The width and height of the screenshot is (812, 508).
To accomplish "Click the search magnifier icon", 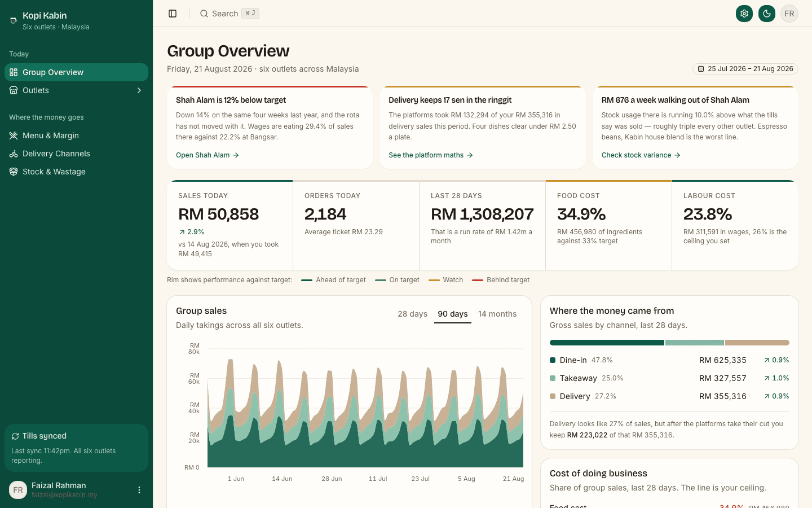I will point(204,14).
